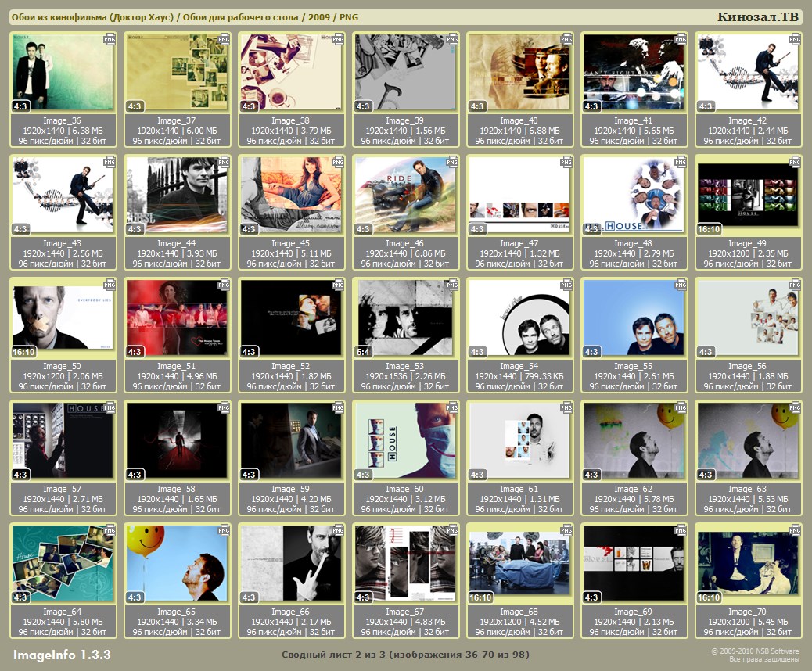Click the 4:3 ratio badge on Image_64

21,597
